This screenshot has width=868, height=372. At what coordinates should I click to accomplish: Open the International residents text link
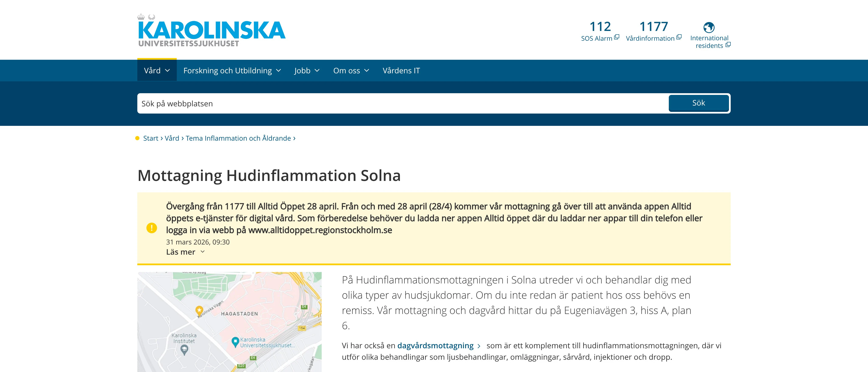point(710,42)
